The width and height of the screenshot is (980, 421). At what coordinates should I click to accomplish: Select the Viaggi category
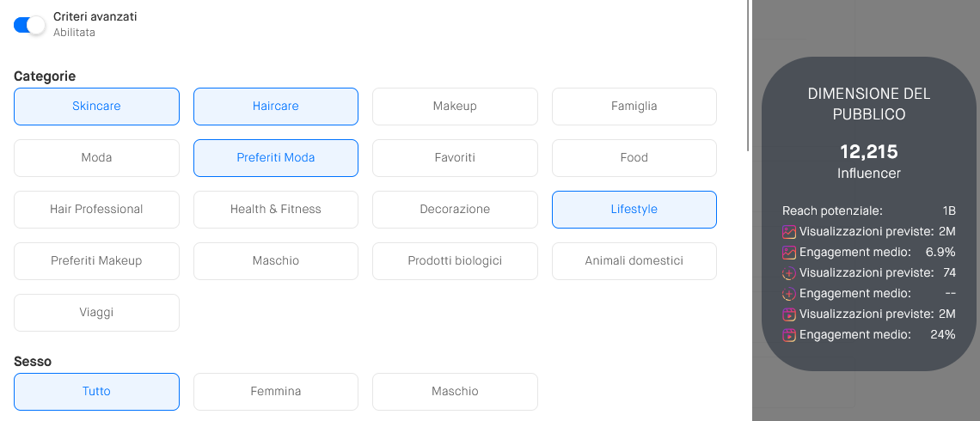96,313
